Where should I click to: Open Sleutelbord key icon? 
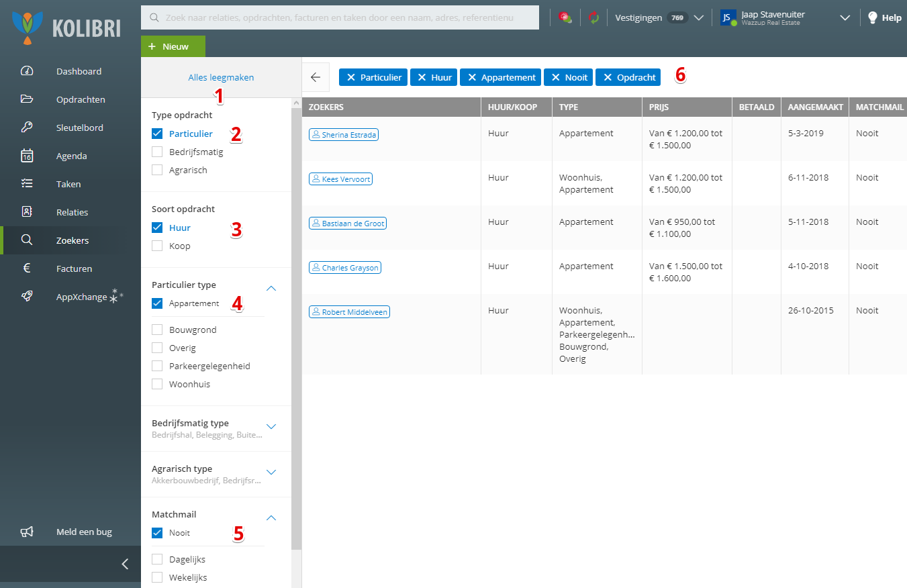click(27, 128)
